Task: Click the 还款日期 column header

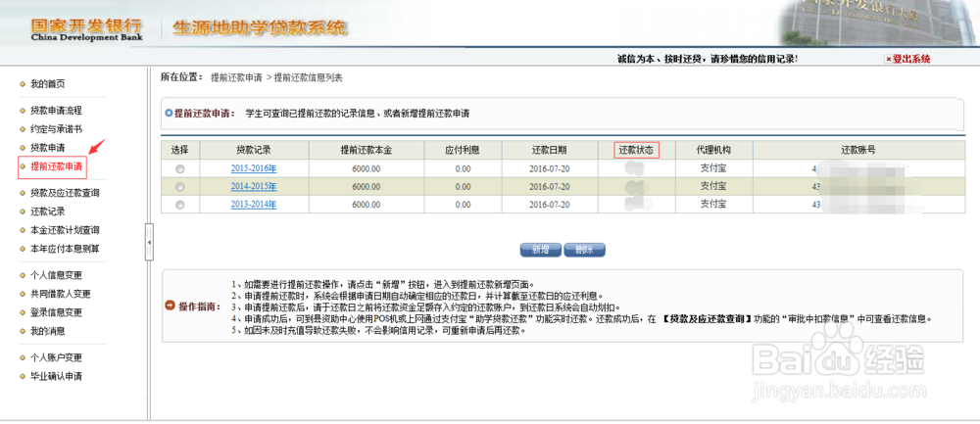Action: (550, 150)
